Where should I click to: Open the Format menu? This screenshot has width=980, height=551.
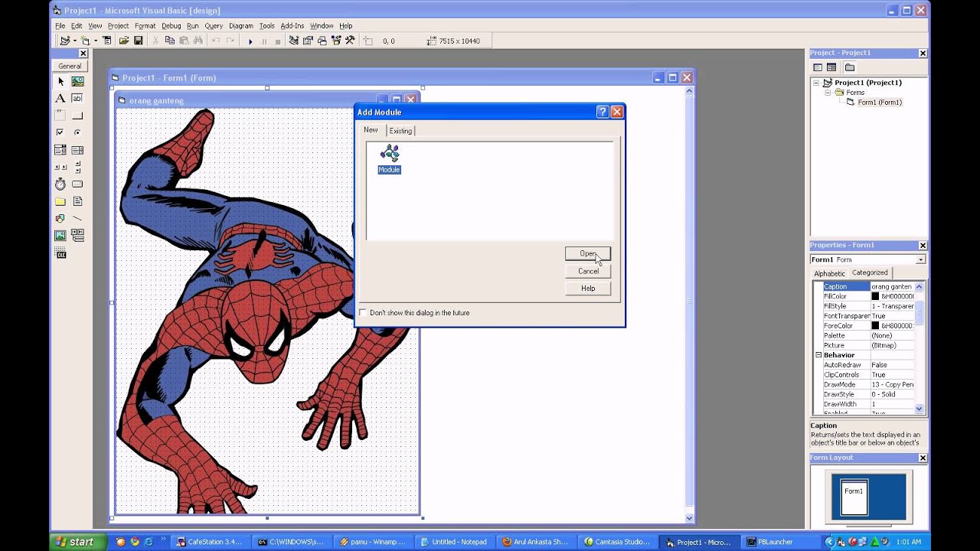(x=145, y=26)
